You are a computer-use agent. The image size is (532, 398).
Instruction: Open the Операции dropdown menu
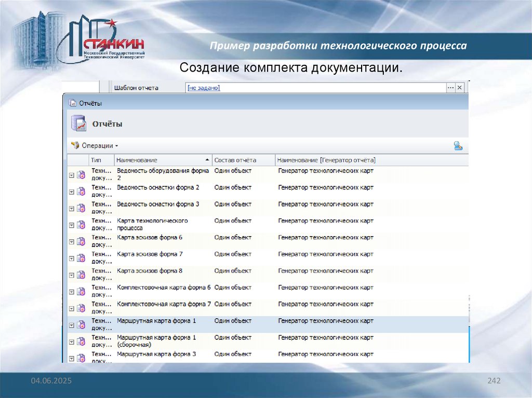click(x=95, y=146)
